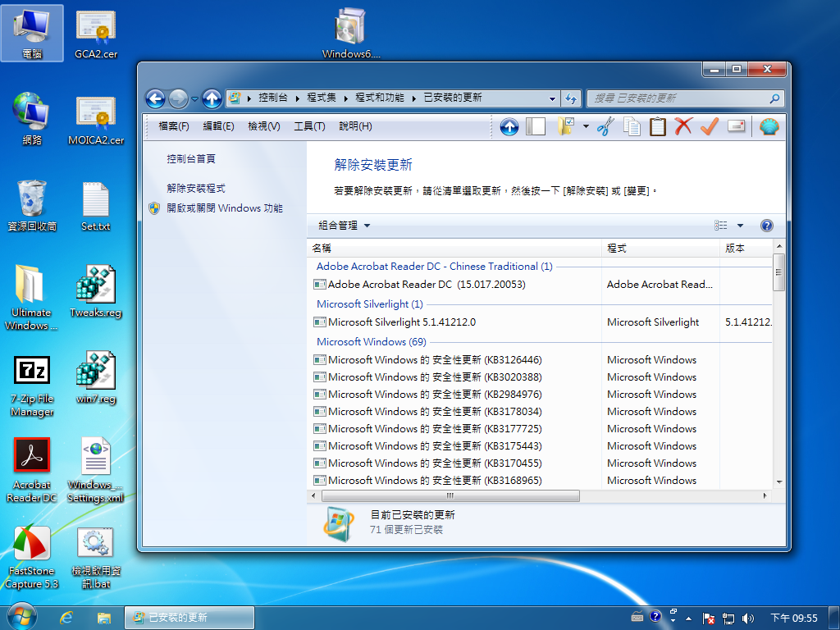Viewport: 840px width, 630px height.
Task: Click the horizontal scrollbar right arrow
Action: [x=765, y=496]
